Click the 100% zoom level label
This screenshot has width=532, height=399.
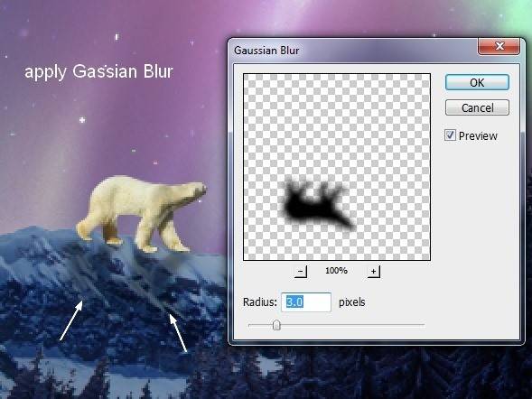tap(336, 271)
